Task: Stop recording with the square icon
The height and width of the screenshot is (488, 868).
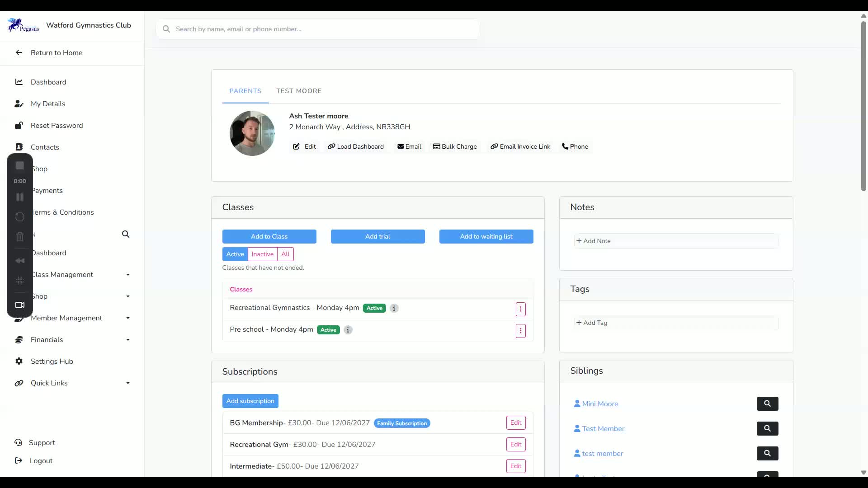Action: (20, 165)
